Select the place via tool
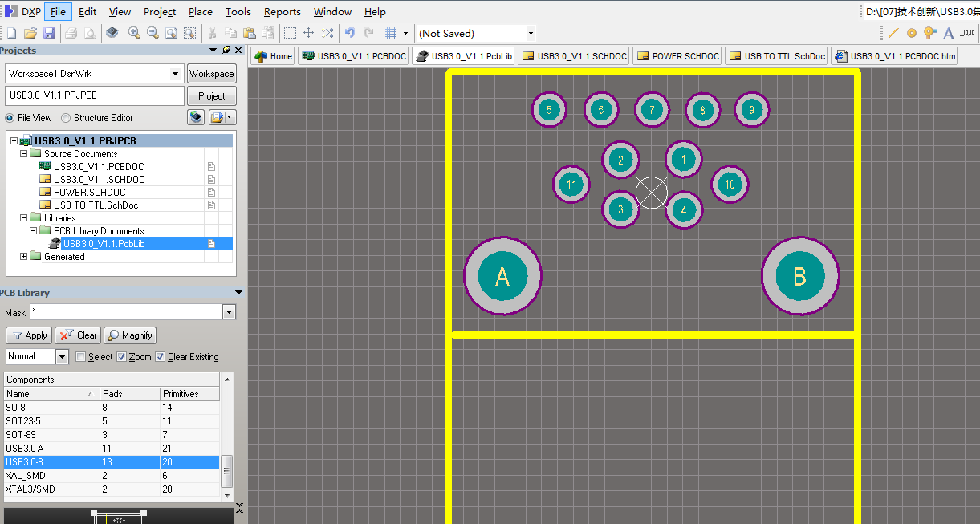The height and width of the screenshot is (524, 980). click(x=930, y=33)
